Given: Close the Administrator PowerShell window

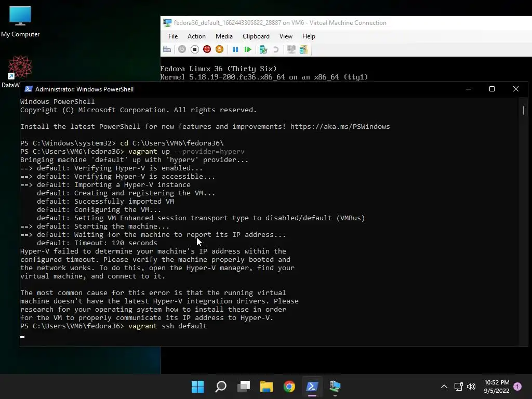Looking at the screenshot, I should click(516, 89).
